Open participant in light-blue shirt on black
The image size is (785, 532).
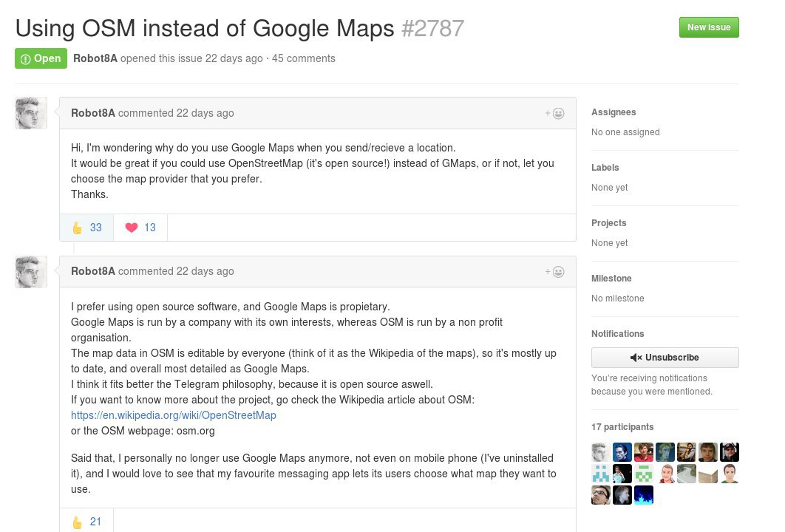(x=622, y=474)
